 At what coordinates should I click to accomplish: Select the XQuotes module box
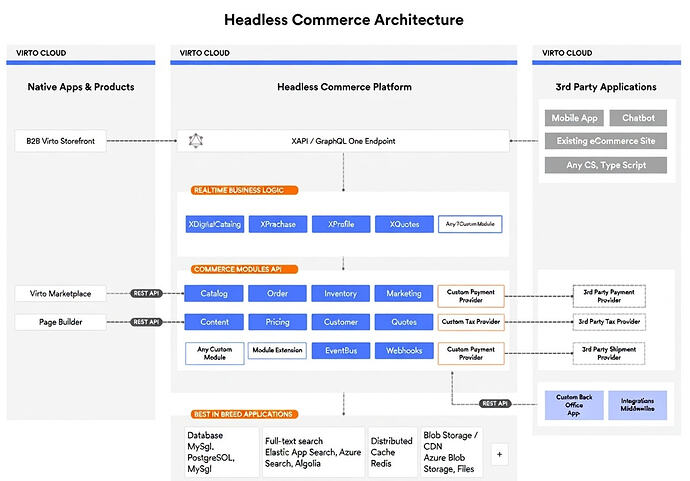click(x=404, y=224)
